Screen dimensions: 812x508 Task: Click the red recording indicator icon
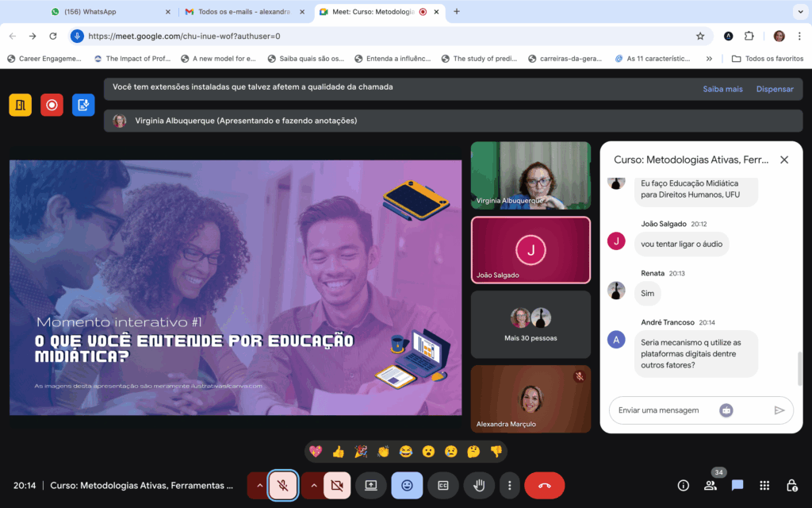52,105
